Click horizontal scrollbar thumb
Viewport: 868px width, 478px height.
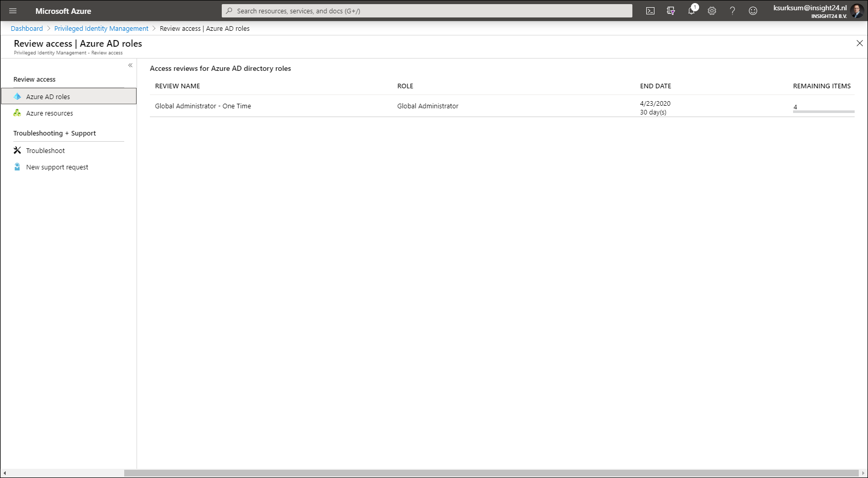click(491, 473)
